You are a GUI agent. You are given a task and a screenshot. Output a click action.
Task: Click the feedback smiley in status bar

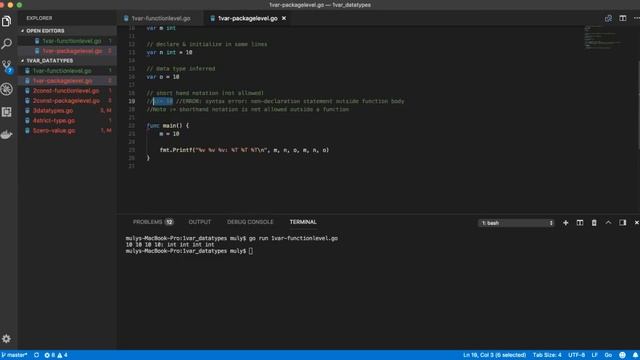coord(622,355)
